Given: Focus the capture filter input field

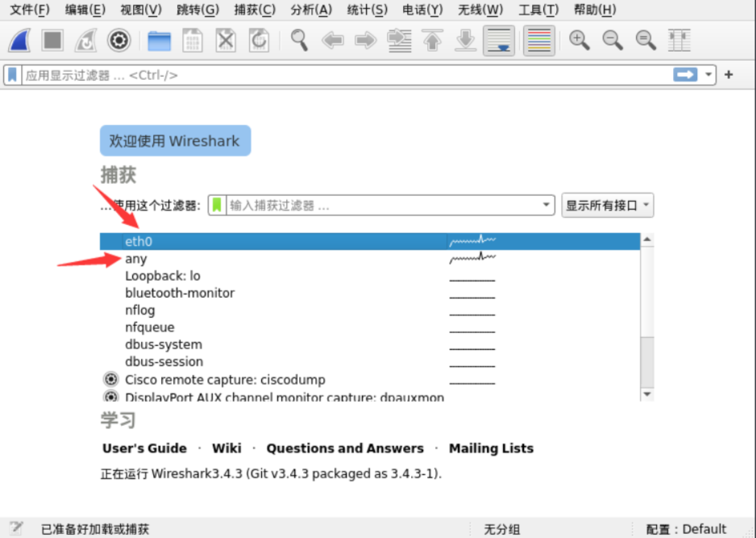Looking at the screenshot, I should pyautogui.click(x=384, y=206).
